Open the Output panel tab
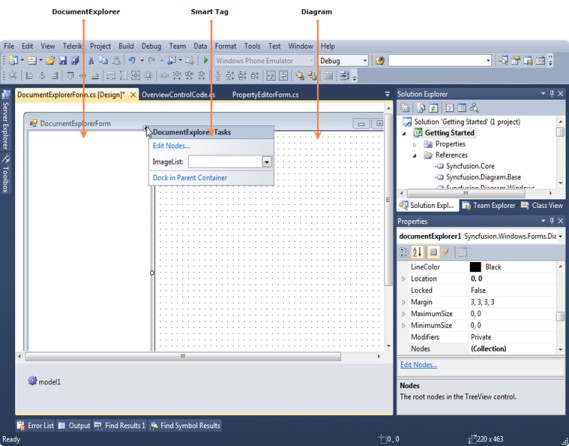Screen dimensions: 569x446 pos(74,425)
